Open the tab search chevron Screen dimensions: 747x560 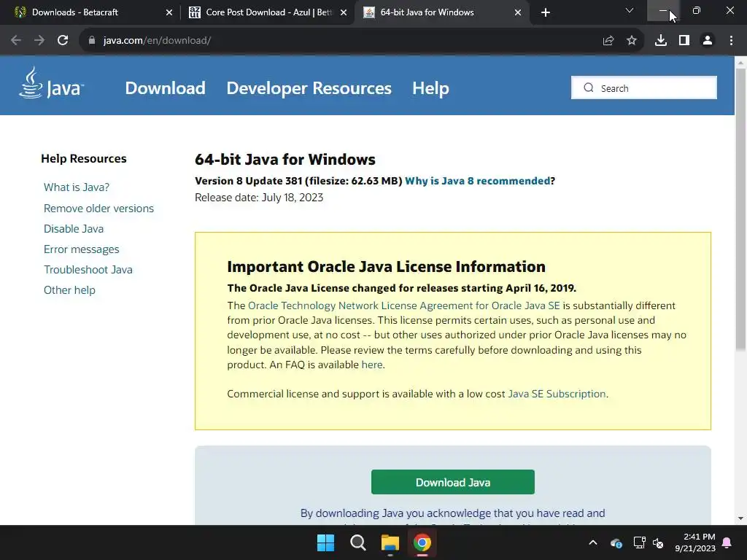(630, 10)
